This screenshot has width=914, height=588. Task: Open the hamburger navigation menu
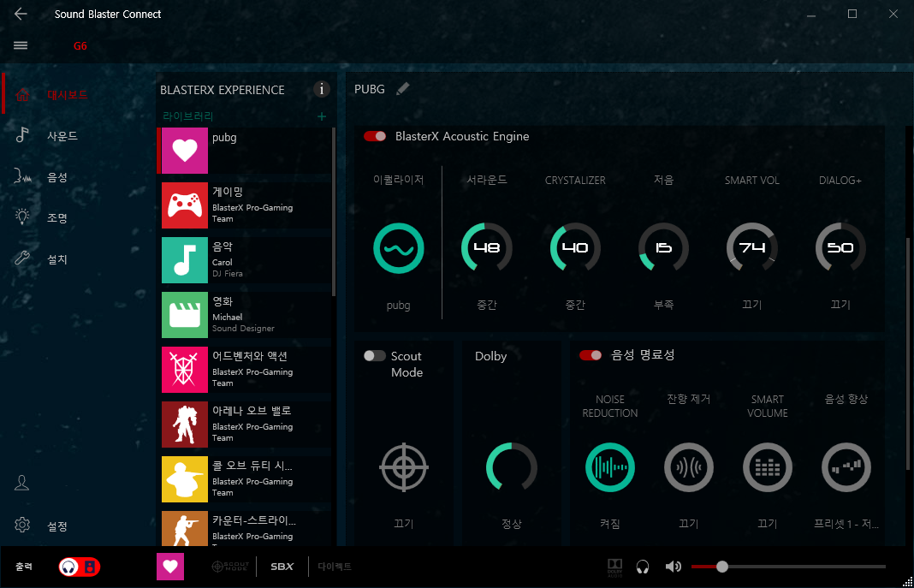pos(21,45)
